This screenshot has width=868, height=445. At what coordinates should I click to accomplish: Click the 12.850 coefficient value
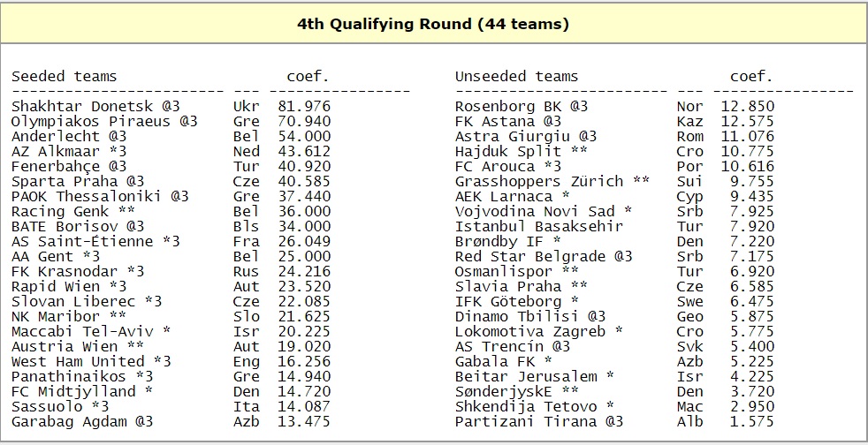(748, 106)
